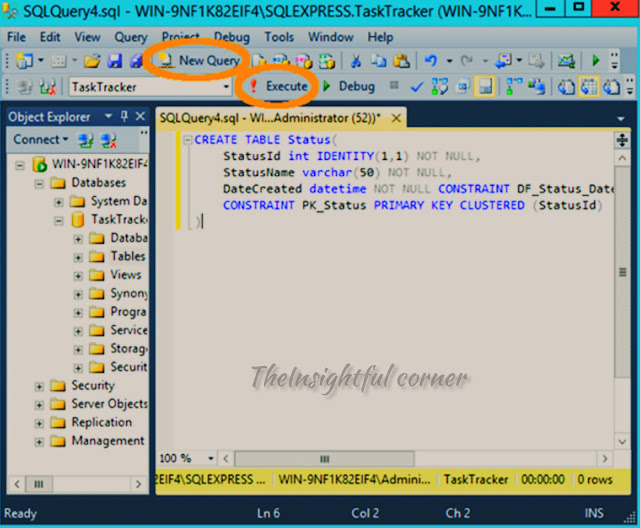Open the Query Options icon
Viewport: 640px width, 528px height.
point(462,87)
